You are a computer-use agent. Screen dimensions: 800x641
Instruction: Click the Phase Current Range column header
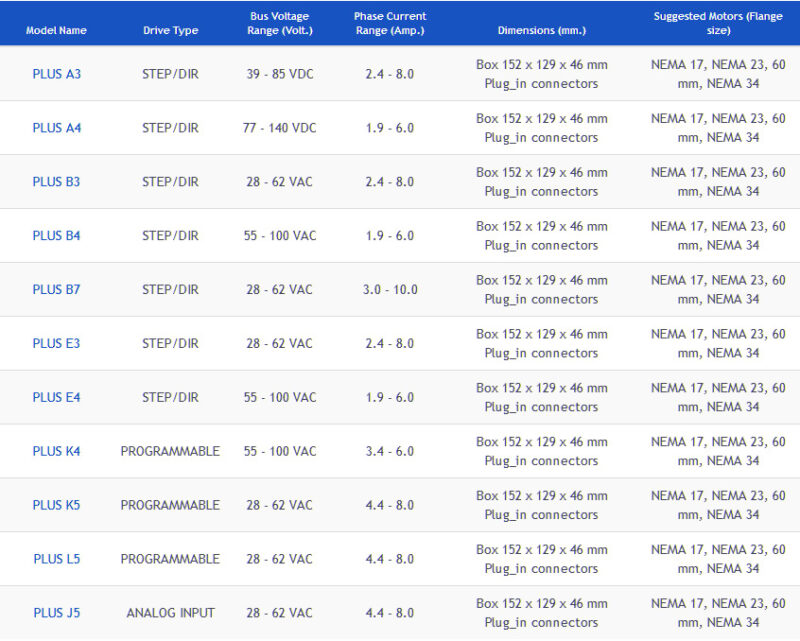point(390,23)
